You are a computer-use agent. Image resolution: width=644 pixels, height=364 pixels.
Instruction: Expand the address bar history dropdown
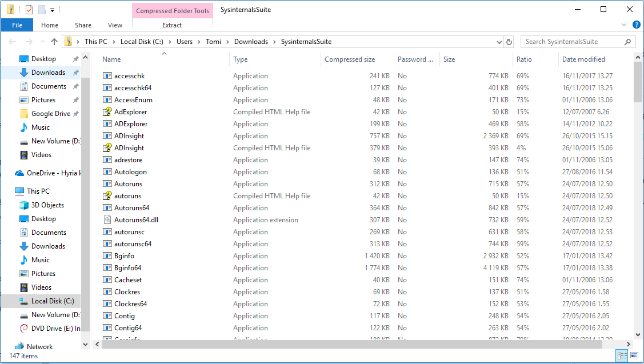click(x=499, y=42)
